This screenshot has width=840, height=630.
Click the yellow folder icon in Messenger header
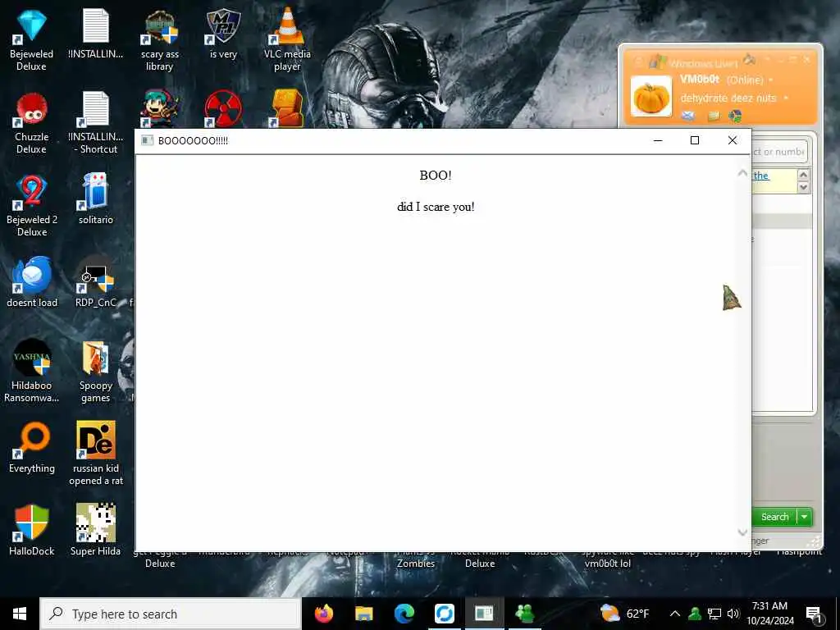pyautogui.click(x=713, y=116)
